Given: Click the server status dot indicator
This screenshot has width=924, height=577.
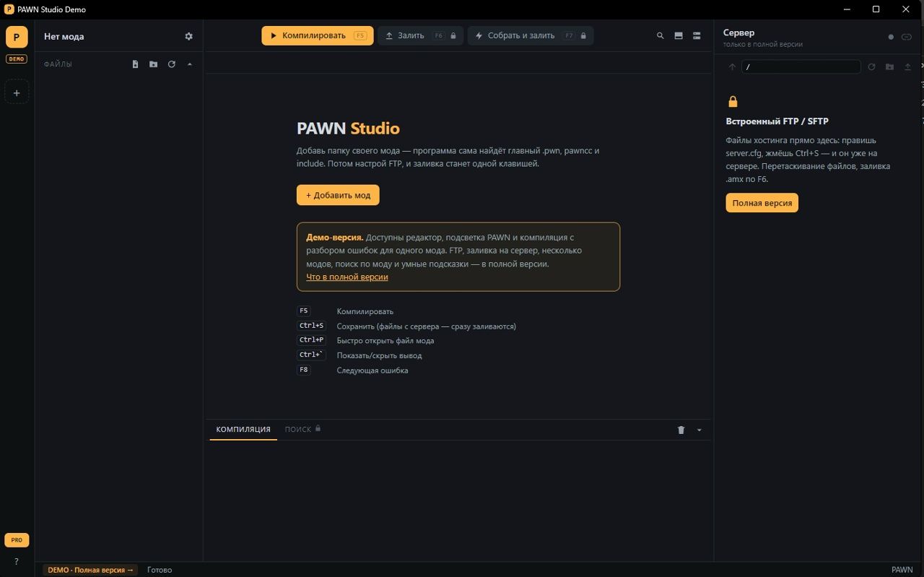Looking at the screenshot, I should coord(891,37).
